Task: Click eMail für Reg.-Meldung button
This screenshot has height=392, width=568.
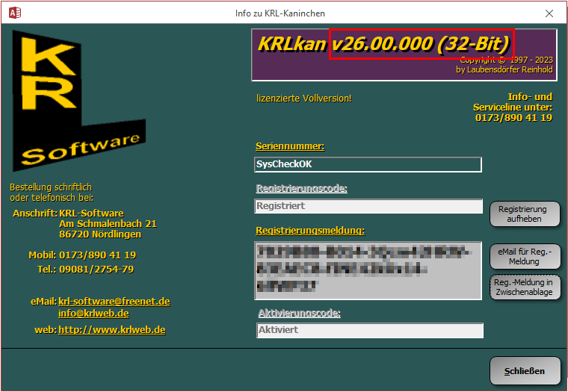Action: click(x=525, y=256)
